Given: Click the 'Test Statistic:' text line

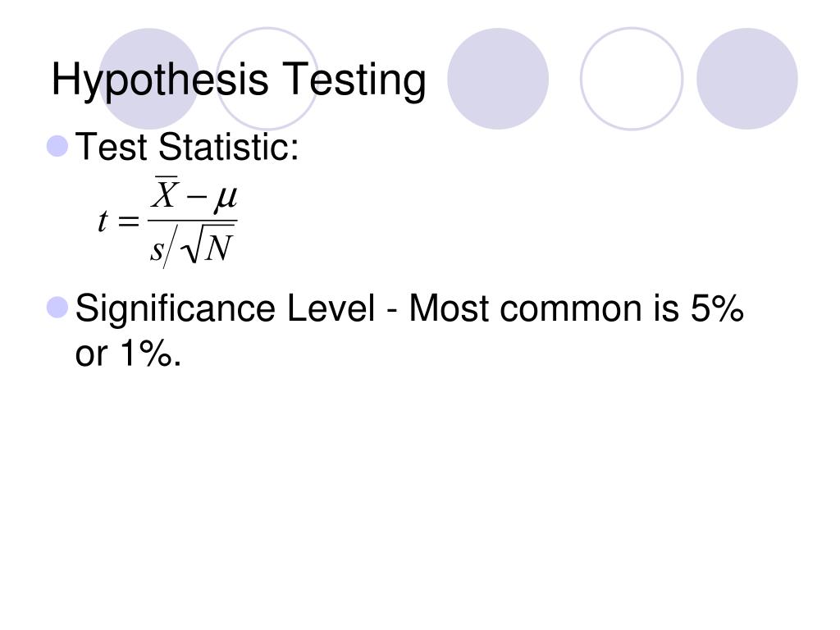Looking at the screenshot, I should tap(186, 146).
